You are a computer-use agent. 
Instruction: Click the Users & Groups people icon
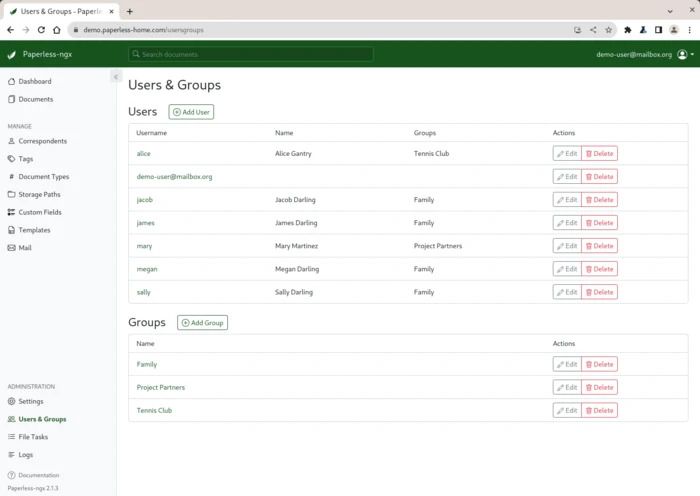coord(12,419)
